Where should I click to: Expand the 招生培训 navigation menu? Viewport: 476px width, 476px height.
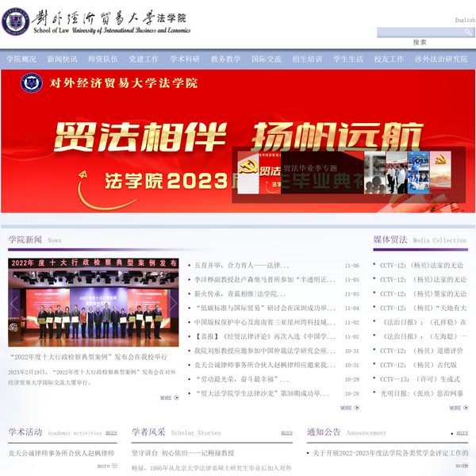click(307, 59)
